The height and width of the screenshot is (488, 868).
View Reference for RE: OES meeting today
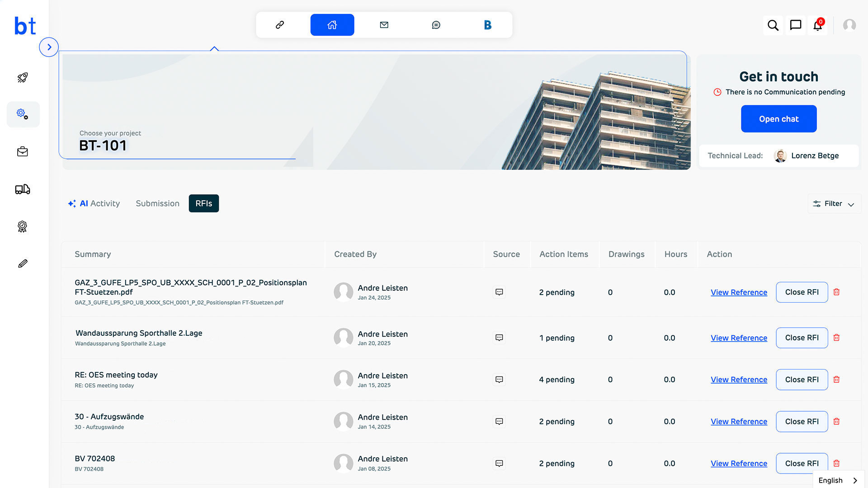pyautogui.click(x=739, y=380)
